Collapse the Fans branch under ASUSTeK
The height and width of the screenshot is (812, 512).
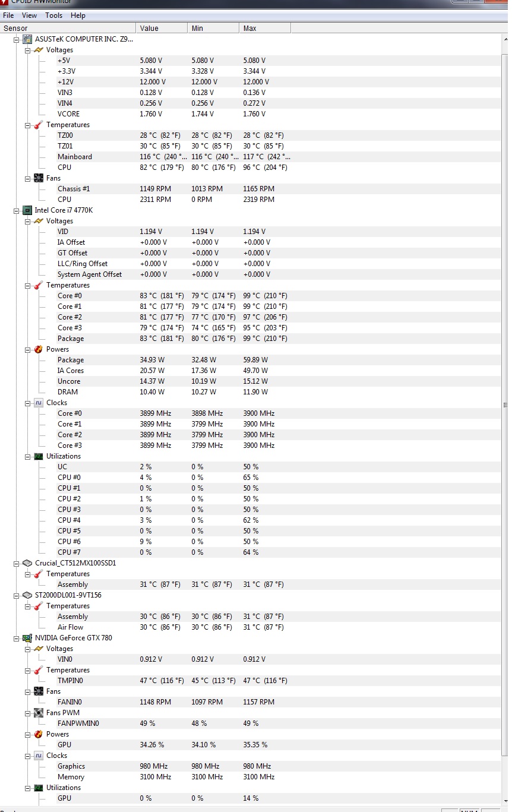click(28, 178)
